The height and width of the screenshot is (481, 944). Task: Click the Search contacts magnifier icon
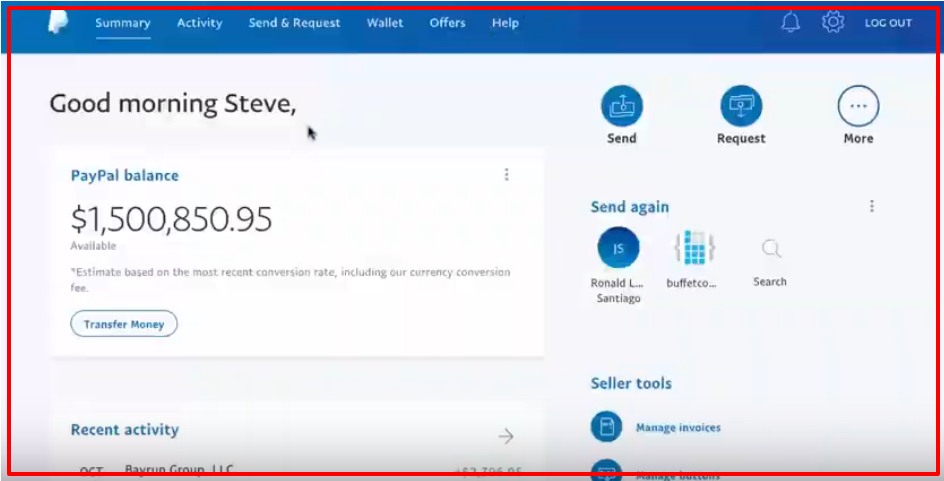(771, 248)
